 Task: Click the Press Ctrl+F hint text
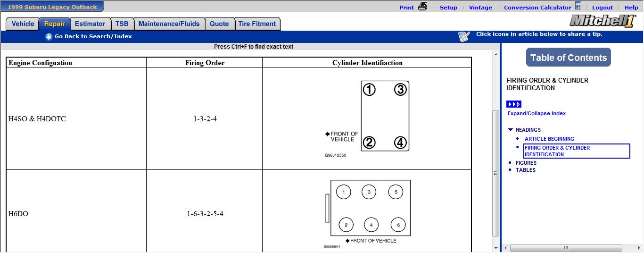254,47
